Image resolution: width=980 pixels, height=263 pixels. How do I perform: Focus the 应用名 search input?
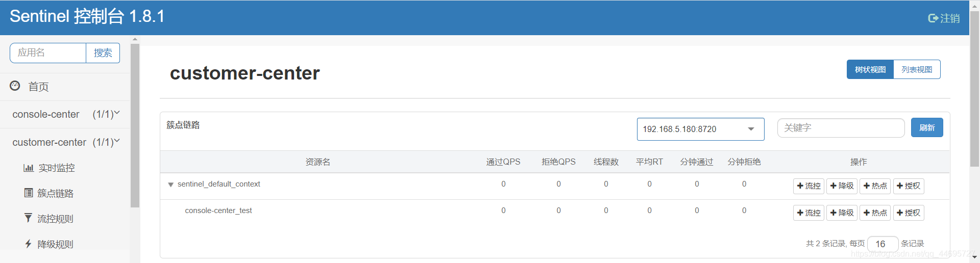(48, 53)
